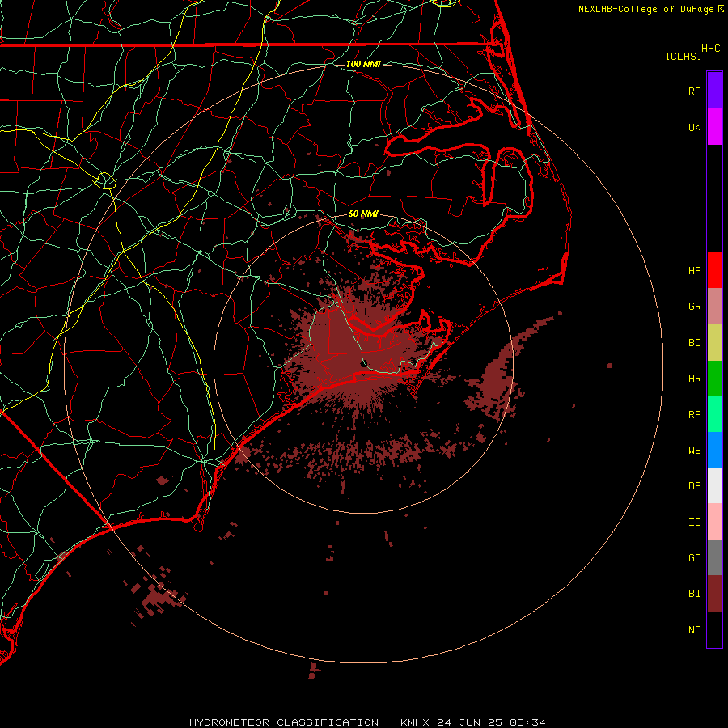The width and height of the screenshot is (728, 728).
Task: Click the GC gray legend swatch
Action: [714, 557]
